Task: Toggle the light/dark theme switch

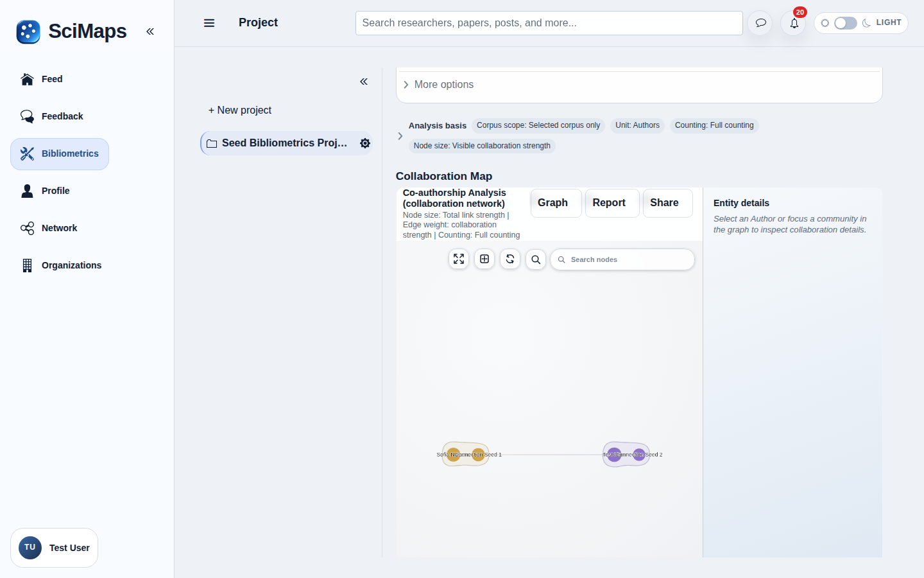Action: [x=845, y=23]
